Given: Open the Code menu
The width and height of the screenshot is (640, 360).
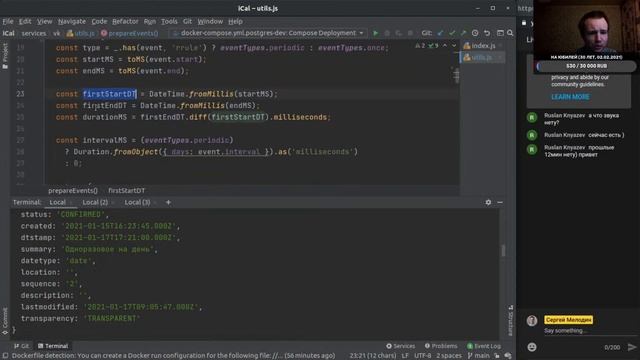Looking at the screenshot, I should coord(99,21).
